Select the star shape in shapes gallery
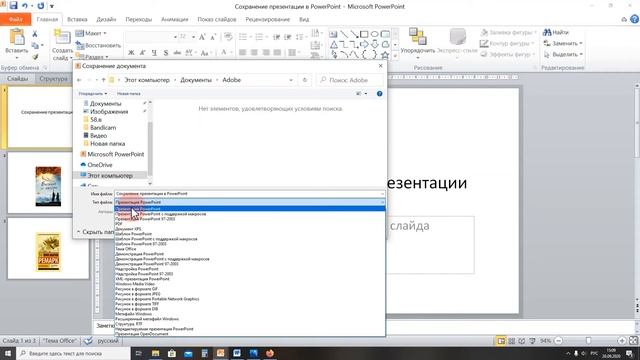The height and width of the screenshot is (360, 640). [385, 55]
